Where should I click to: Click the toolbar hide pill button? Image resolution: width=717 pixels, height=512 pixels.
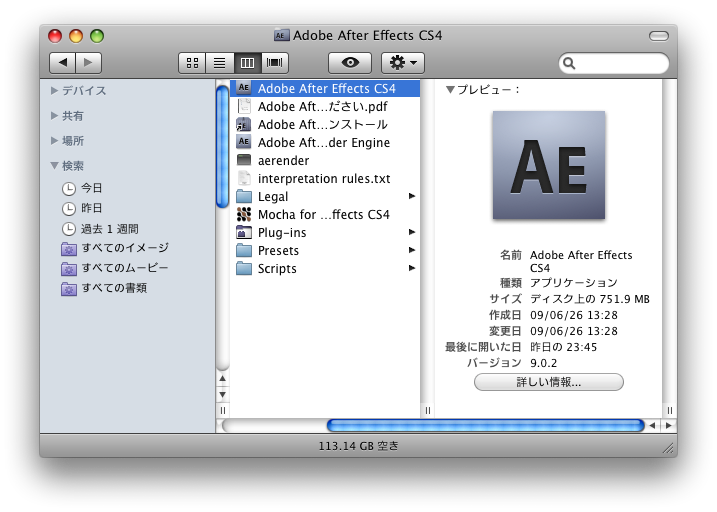[x=658, y=36]
